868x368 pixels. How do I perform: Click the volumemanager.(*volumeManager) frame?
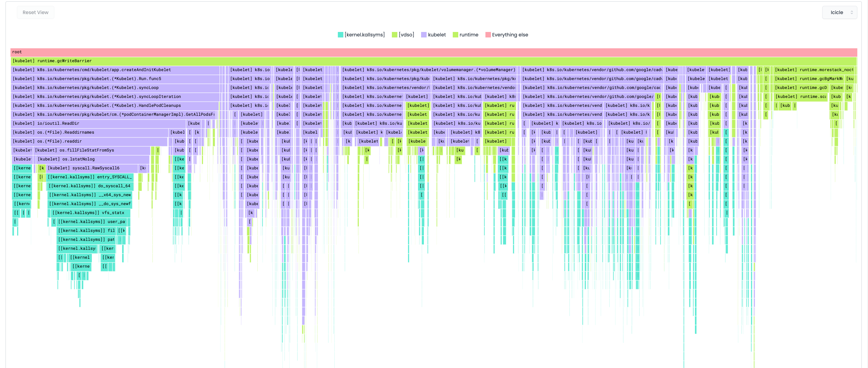tap(429, 70)
